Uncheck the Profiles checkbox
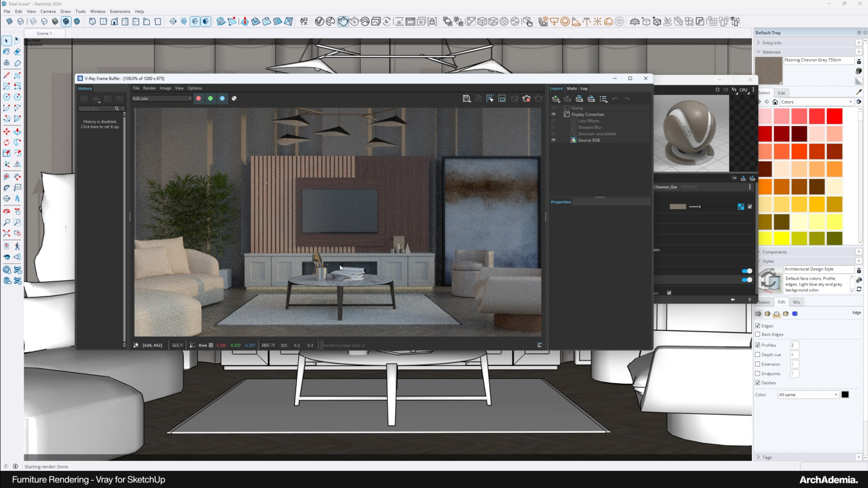The height and width of the screenshot is (488, 868). click(758, 345)
